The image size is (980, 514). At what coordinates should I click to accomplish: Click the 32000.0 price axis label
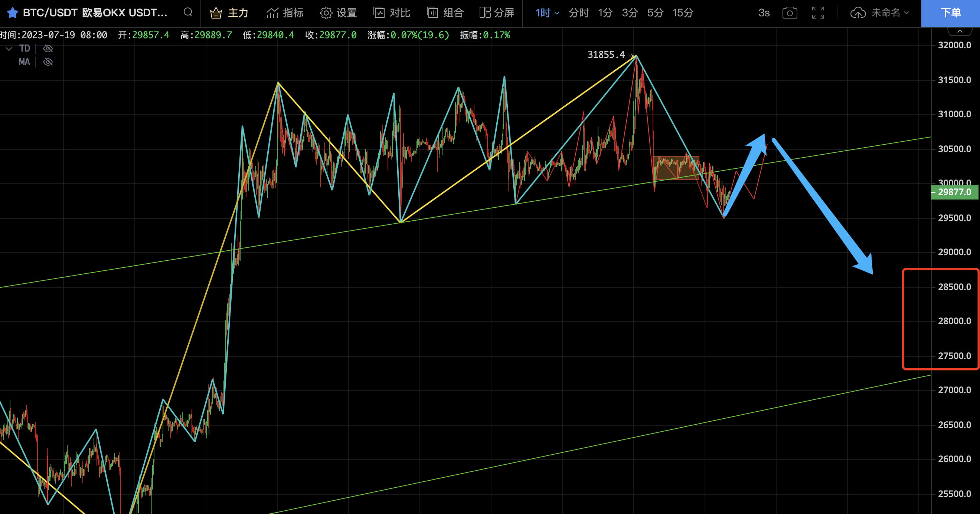click(954, 45)
